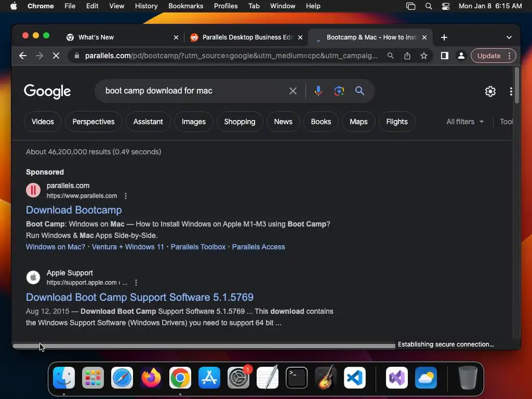This screenshot has height=399, width=532.
Task: Open options for the Apple Support result
Action: 136,283
